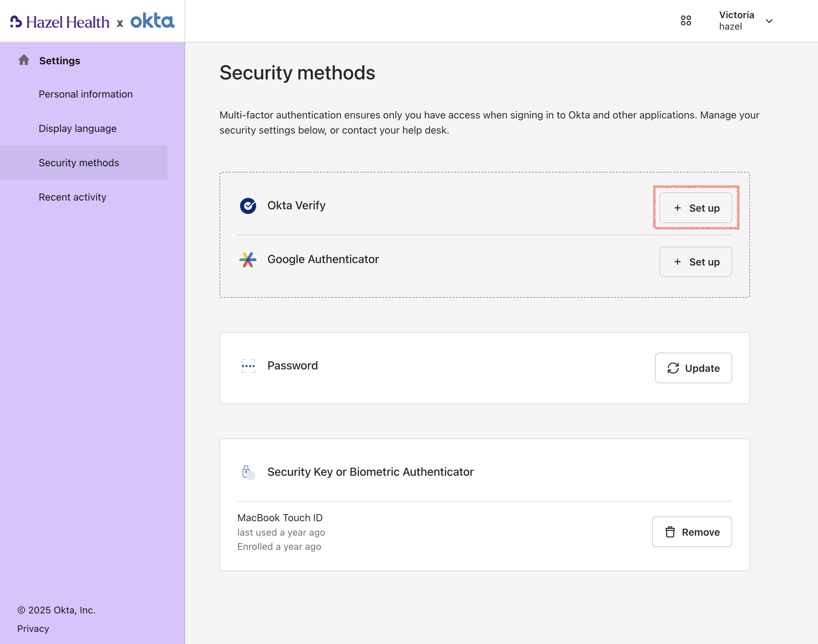This screenshot has height=644, width=818.
Task: Set up Google Authenticator
Action: [x=695, y=262]
